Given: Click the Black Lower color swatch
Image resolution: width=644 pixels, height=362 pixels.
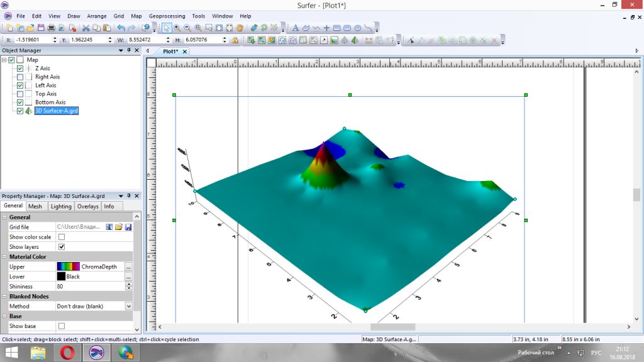Looking at the screenshot, I should point(61,277).
